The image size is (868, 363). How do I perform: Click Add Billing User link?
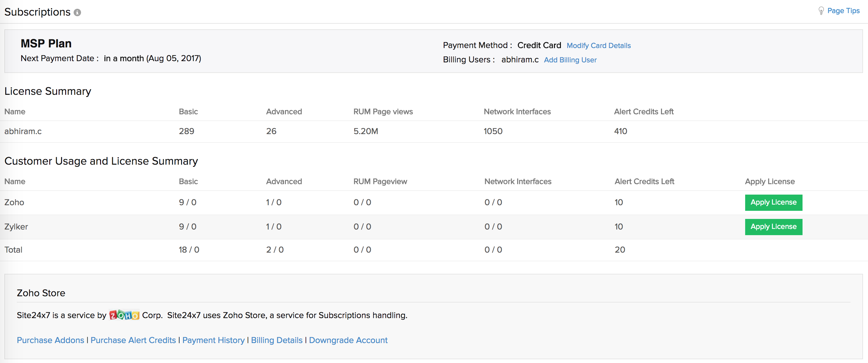[570, 60]
